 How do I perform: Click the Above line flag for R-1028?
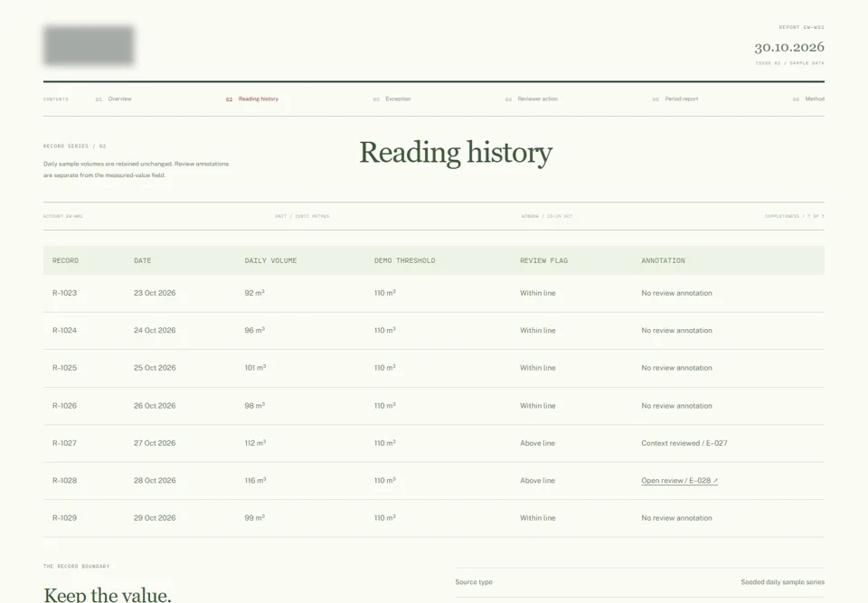[537, 481]
